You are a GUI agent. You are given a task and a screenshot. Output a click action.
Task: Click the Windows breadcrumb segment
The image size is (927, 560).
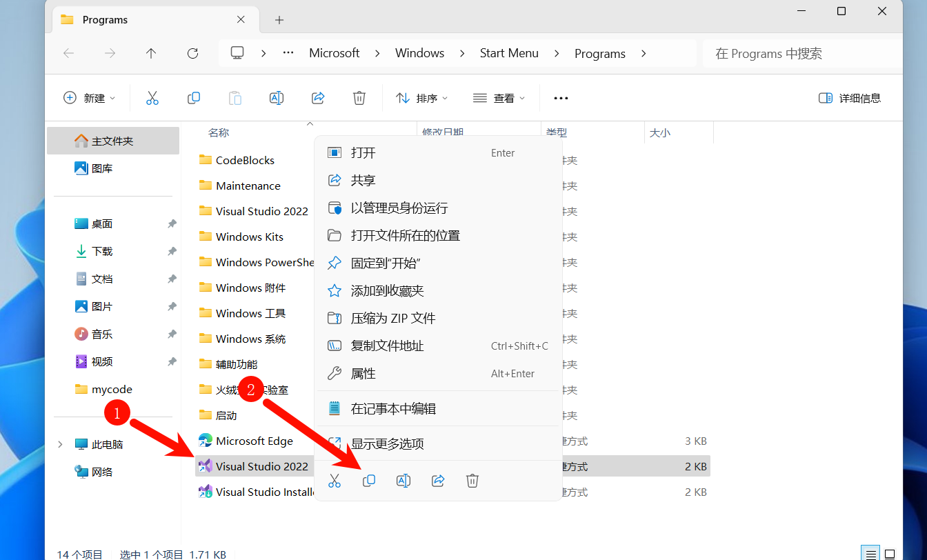(419, 53)
